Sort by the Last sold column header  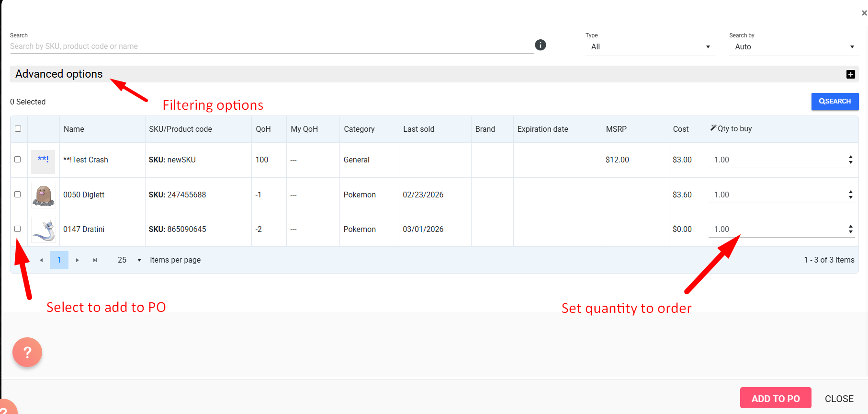coord(418,129)
